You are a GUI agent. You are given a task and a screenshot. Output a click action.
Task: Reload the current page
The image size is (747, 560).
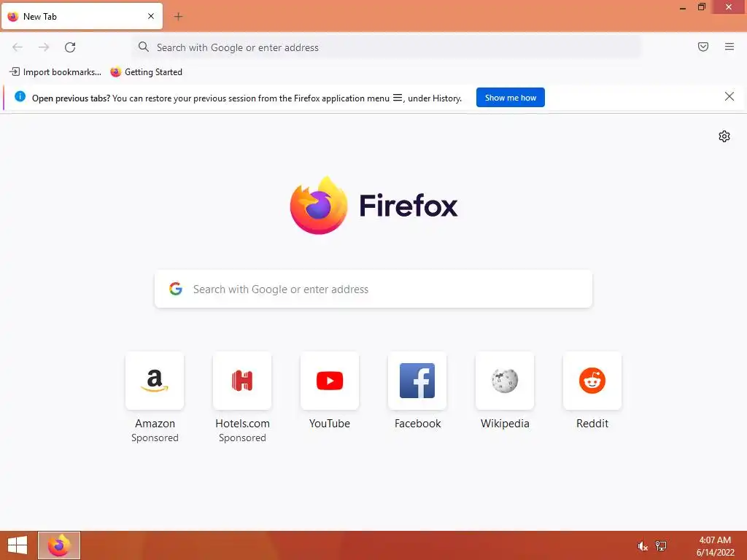click(x=70, y=47)
